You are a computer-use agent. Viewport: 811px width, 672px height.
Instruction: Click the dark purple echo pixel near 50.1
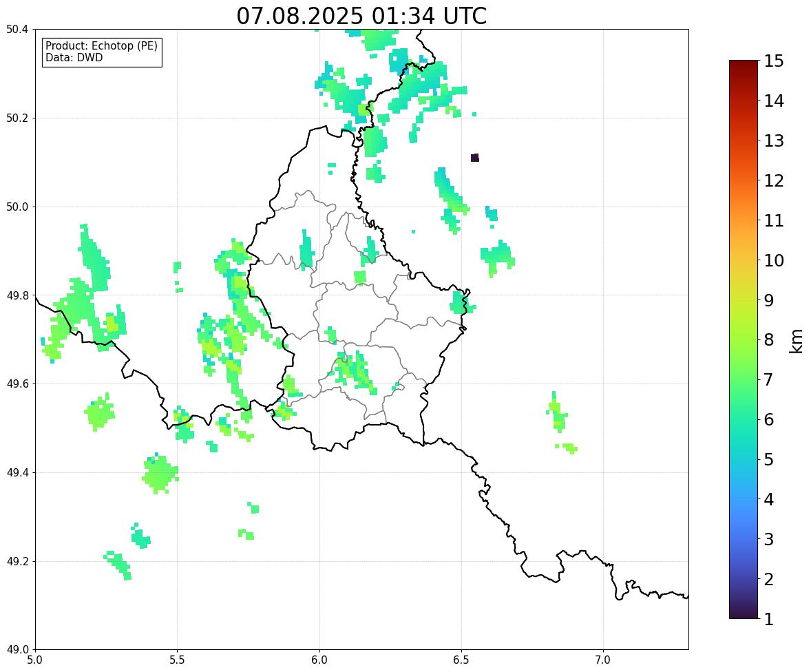[x=475, y=158]
